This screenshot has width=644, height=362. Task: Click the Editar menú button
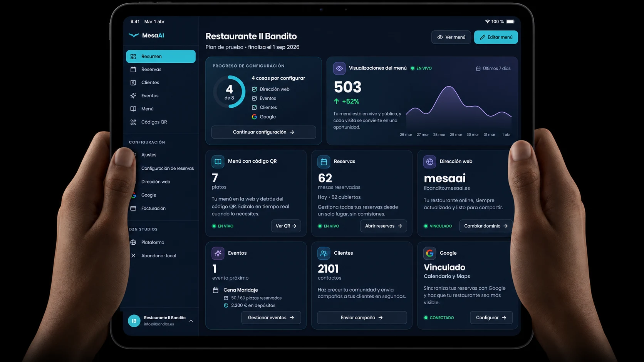tap(496, 37)
